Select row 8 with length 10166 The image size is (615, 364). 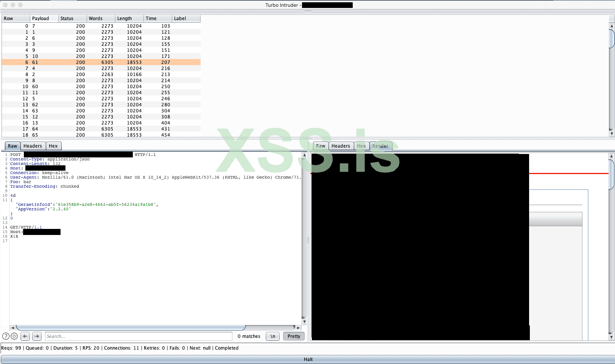(x=101, y=75)
